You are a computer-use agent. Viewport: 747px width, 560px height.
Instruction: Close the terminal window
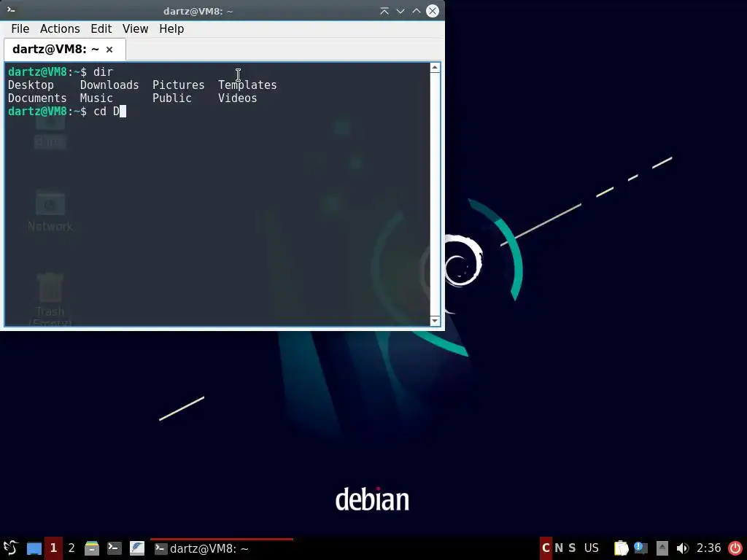point(433,11)
